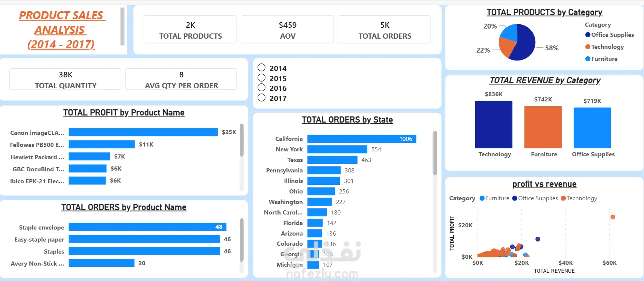The height and width of the screenshot is (281, 644).
Task: Click the California orders bar
Action: tap(362, 139)
